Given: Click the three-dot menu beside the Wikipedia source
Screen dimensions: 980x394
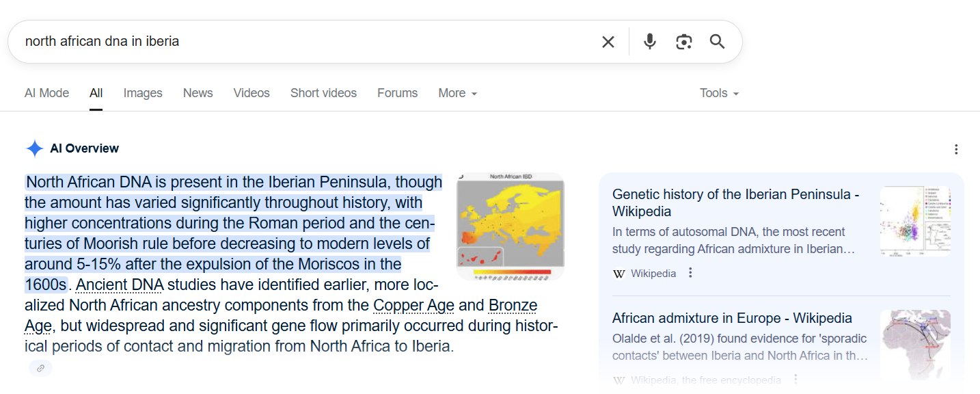Looking at the screenshot, I should click(690, 273).
